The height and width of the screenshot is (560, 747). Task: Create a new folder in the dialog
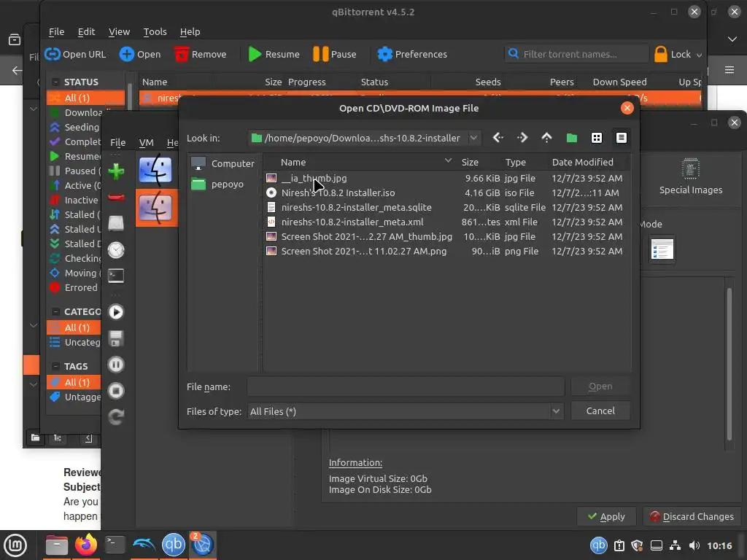(572, 138)
